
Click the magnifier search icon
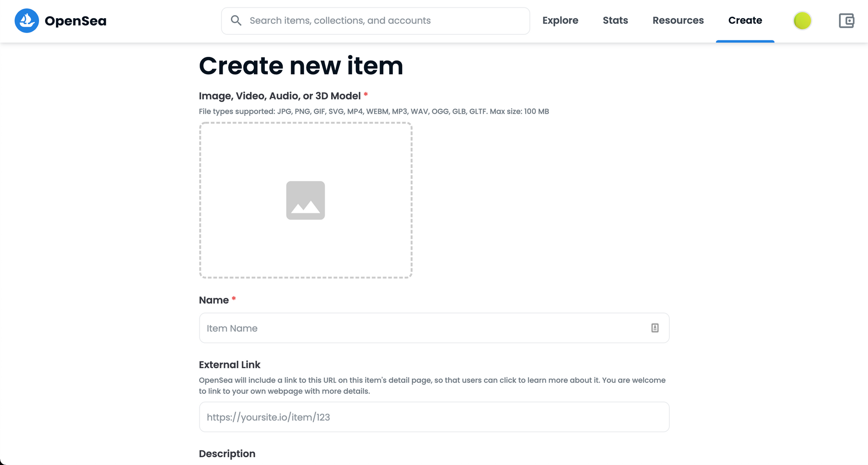236,20
